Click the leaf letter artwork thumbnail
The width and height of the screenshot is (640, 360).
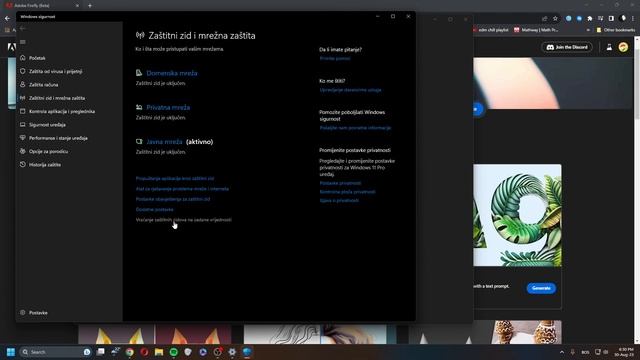(x=518, y=215)
